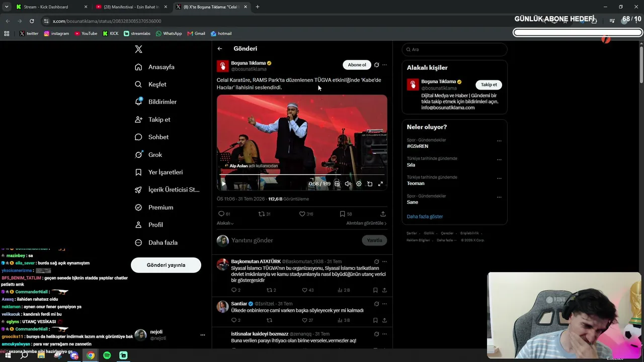Open twitter bookmark in bookmarks bar
Image resolution: width=644 pixels, height=362 pixels.
coord(29,34)
